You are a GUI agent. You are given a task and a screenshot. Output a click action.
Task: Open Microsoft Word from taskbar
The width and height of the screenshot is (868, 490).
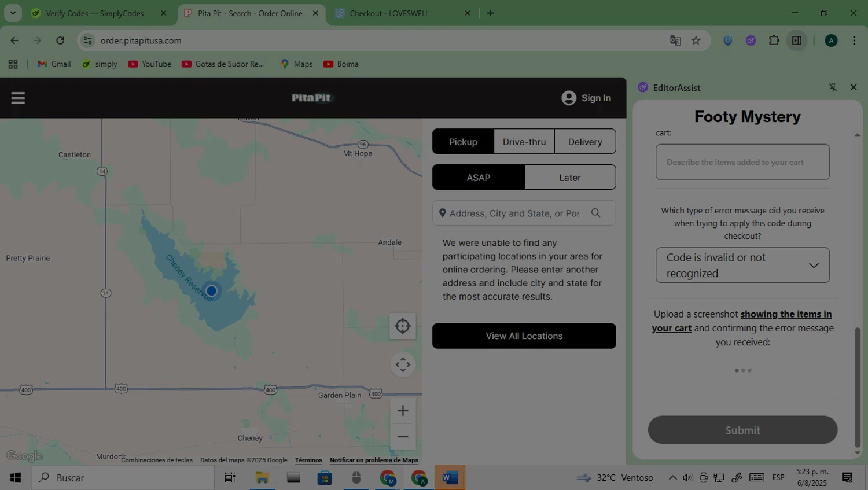(450, 478)
